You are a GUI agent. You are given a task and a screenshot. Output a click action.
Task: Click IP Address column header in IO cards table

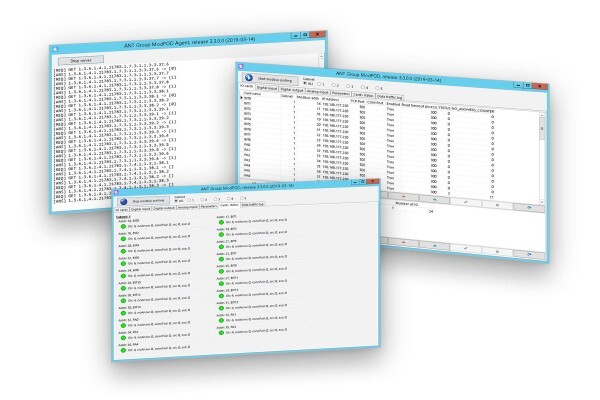(x=330, y=100)
